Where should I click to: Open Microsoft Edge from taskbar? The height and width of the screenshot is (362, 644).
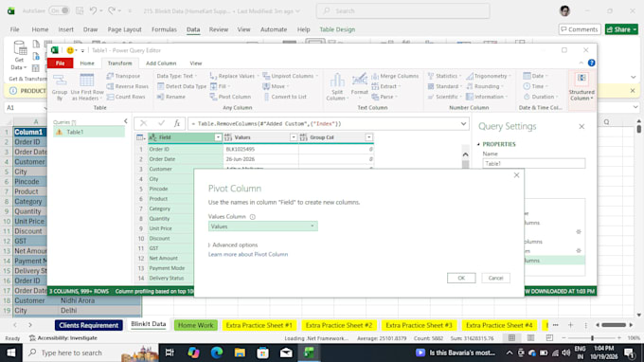[x=217, y=353]
